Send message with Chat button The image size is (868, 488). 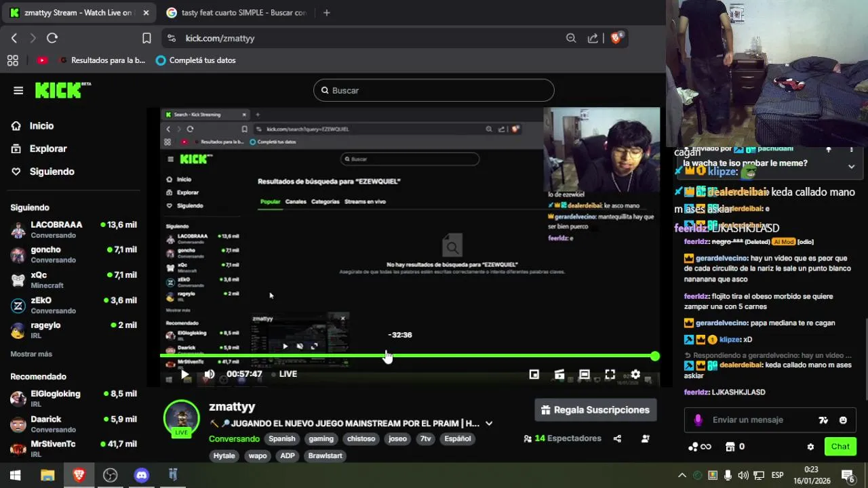(x=840, y=446)
